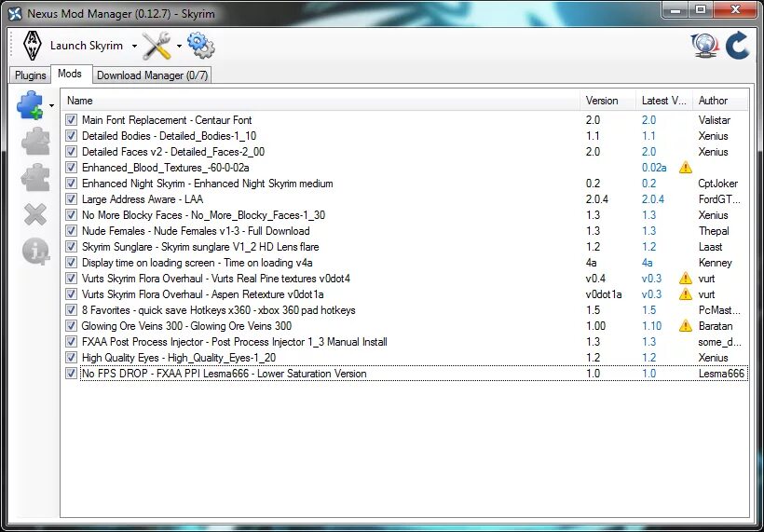Toggle Enhanced_Blood_Textures checkbox
This screenshot has height=532, width=764.
tap(71, 168)
